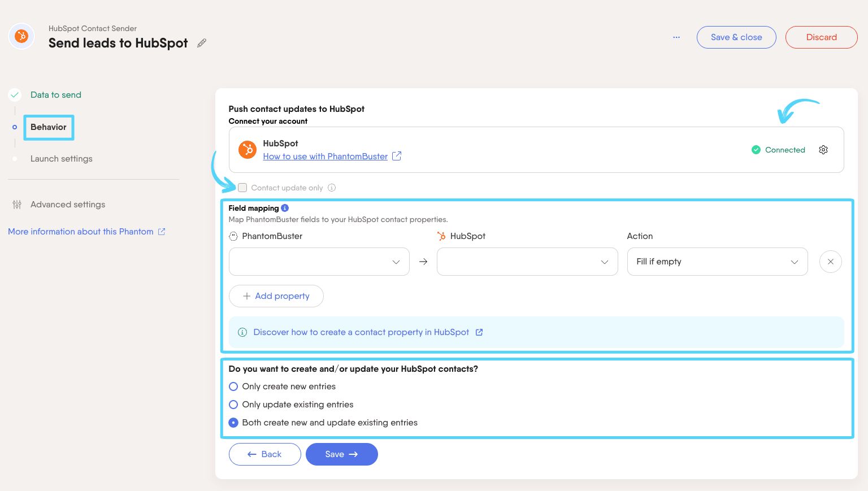The image size is (868, 491).
Task: Click the info icon in the Discover banner
Action: (242, 332)
